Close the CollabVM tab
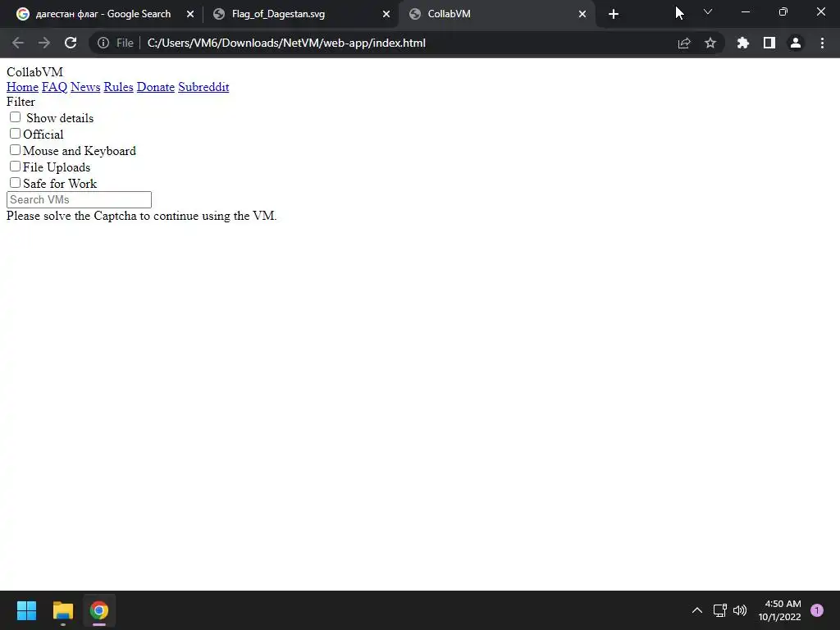This screenshot has height=630, width=840. 582,14
